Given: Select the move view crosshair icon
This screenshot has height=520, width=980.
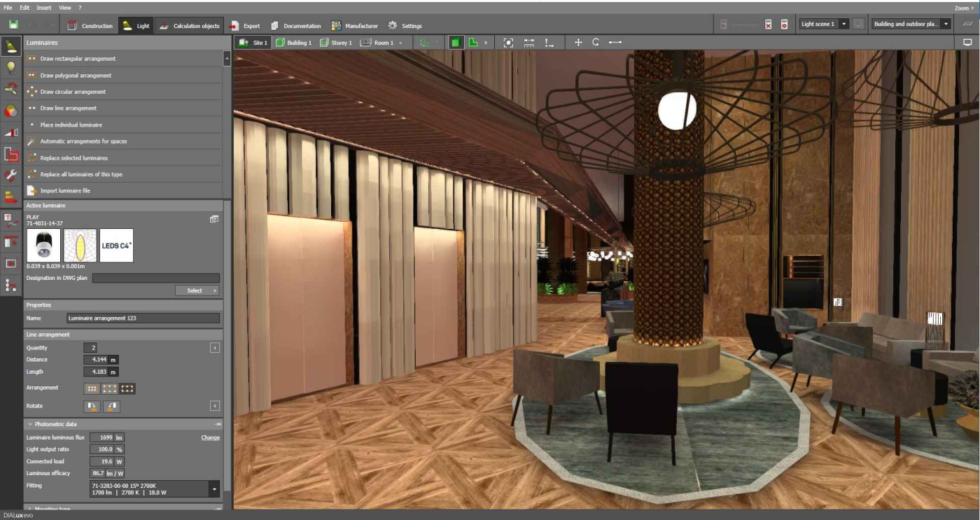Looking at the screenshot, I should [x=578, y=43].
